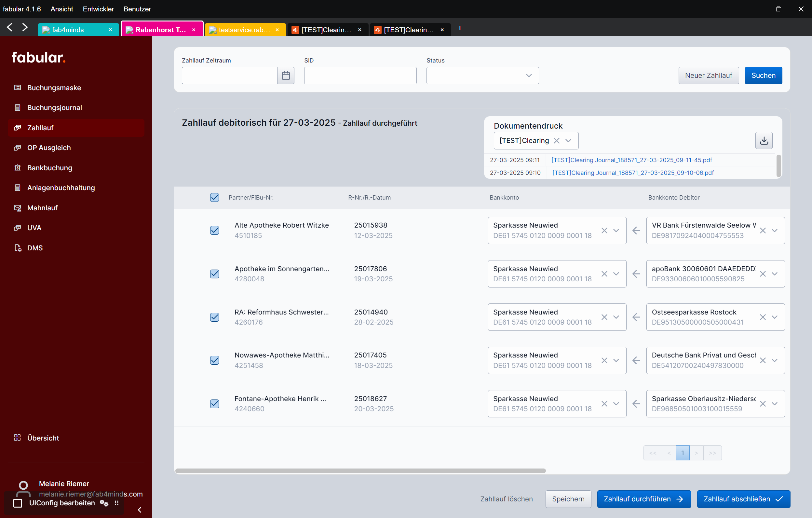Clear the VR Bank Fürstenwalde debitor account

coord(763,231)
